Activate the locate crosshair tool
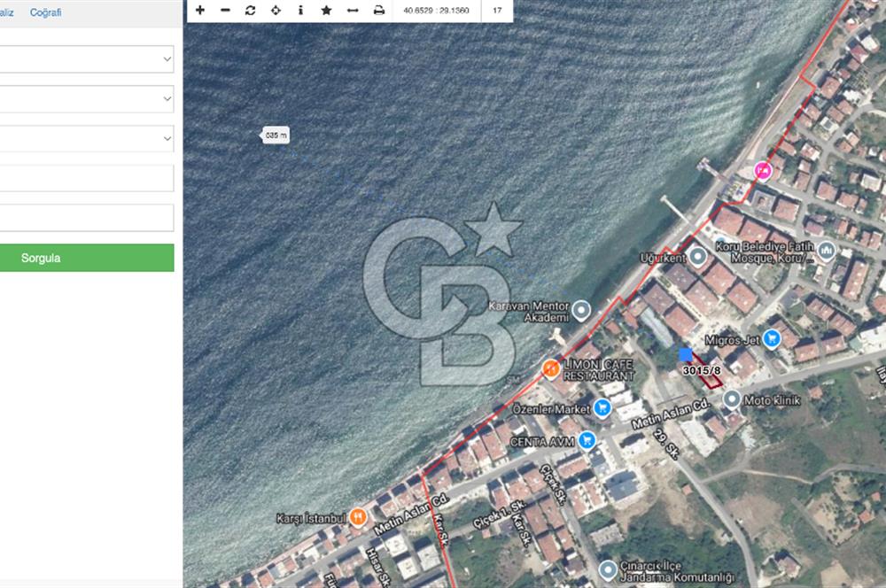This screenshot has height=588, width=886. [276, 10]
